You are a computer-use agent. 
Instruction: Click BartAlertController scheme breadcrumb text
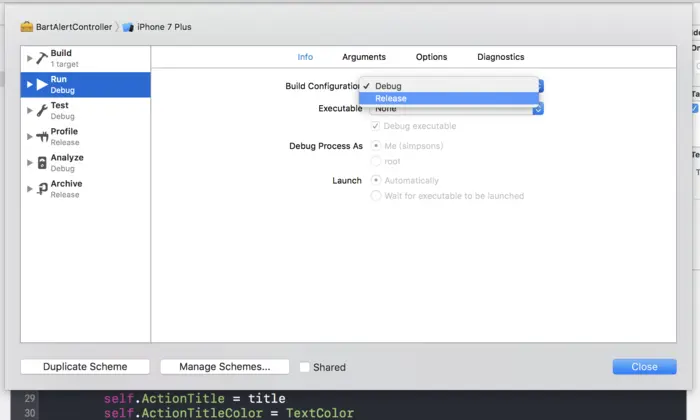[x=74, y=27]
